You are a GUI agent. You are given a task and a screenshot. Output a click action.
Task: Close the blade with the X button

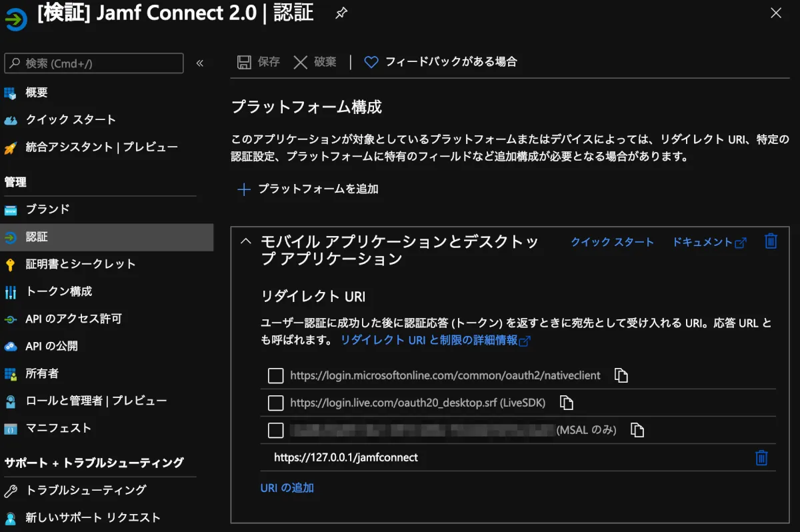775,13
